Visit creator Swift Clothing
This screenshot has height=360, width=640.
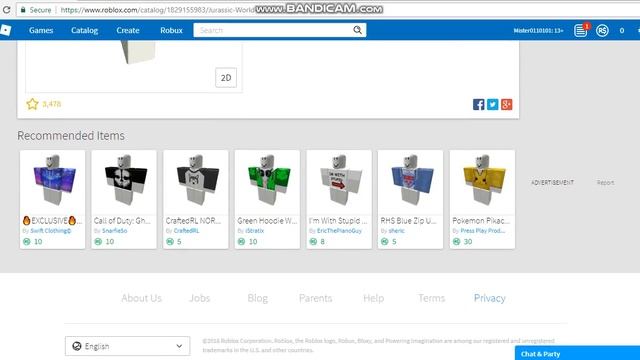tap(51, 231)
